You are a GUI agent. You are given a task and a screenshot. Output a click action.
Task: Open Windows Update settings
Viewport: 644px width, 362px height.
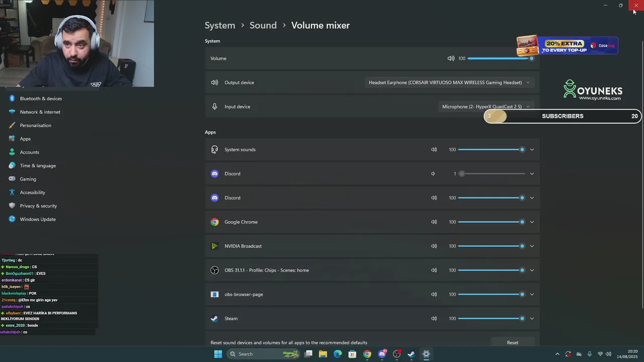38,219
